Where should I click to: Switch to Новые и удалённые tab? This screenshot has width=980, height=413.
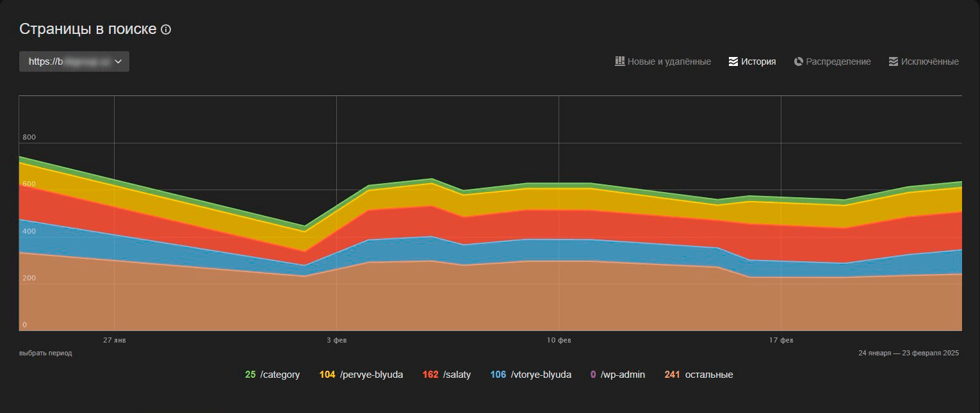tap(663, 61)
